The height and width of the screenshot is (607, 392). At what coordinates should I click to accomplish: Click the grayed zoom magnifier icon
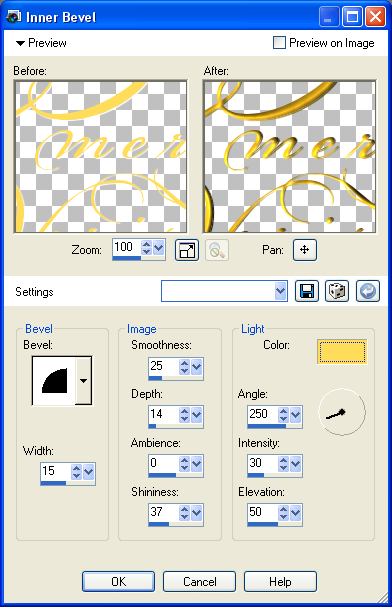pos(217,250)
